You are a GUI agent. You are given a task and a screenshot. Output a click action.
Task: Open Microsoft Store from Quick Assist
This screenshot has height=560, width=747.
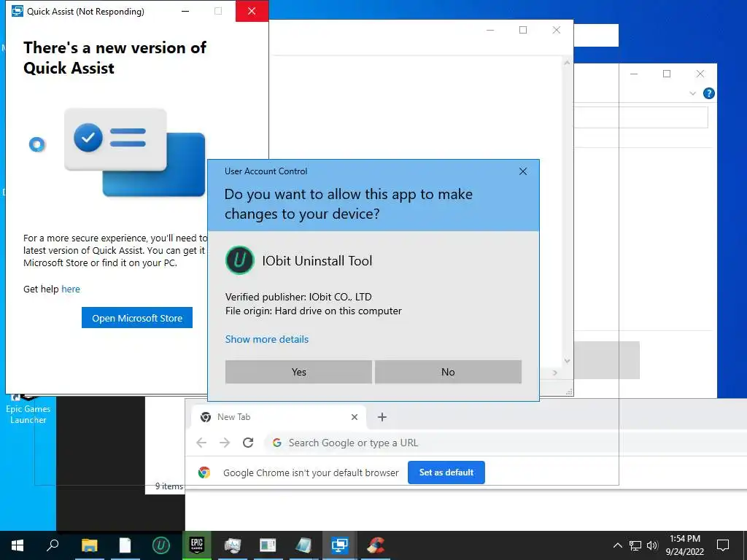tap(136, 318)
